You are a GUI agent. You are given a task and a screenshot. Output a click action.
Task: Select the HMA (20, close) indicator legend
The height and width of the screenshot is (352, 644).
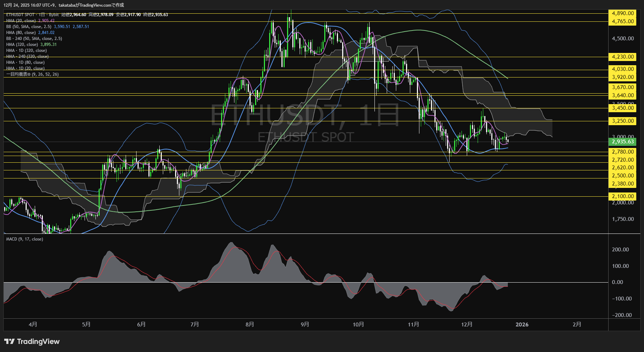(21, 21)
